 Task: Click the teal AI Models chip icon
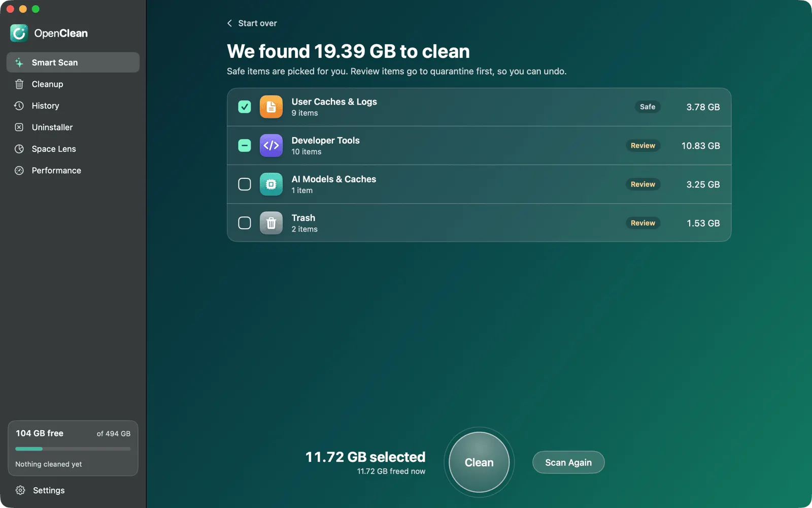pyautogui.click(x=271, y=184)
